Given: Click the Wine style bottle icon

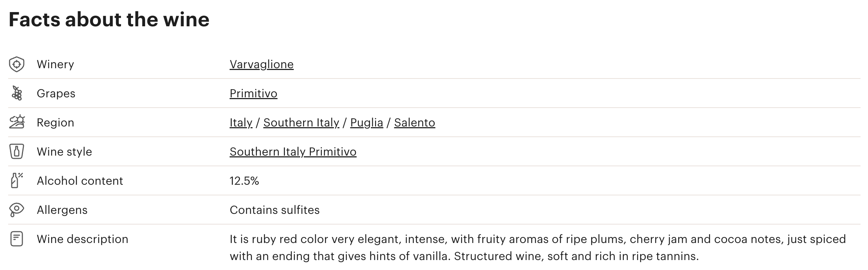Looking at the screenshot, I should coord(16,151).
